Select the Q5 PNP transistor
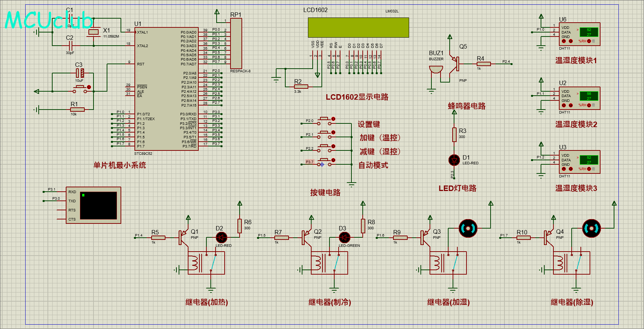 [x=456, y=64]
